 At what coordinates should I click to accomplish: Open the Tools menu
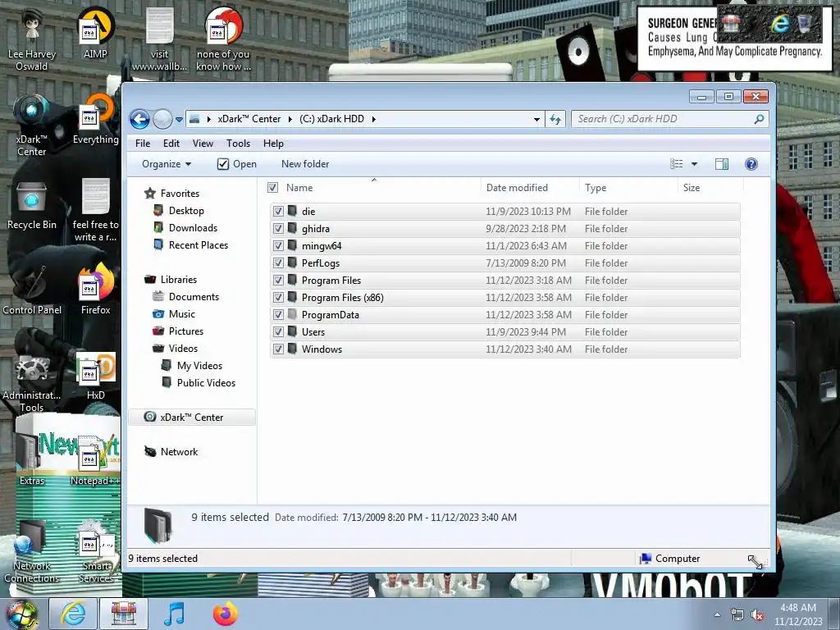(239, 143)
